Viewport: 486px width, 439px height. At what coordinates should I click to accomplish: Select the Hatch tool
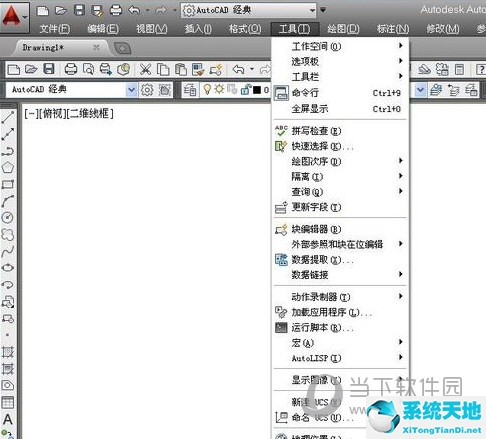coord(8,352)
